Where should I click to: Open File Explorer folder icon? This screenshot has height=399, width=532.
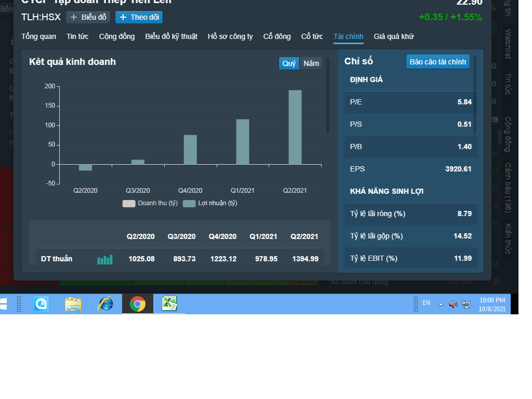(73, 304)
